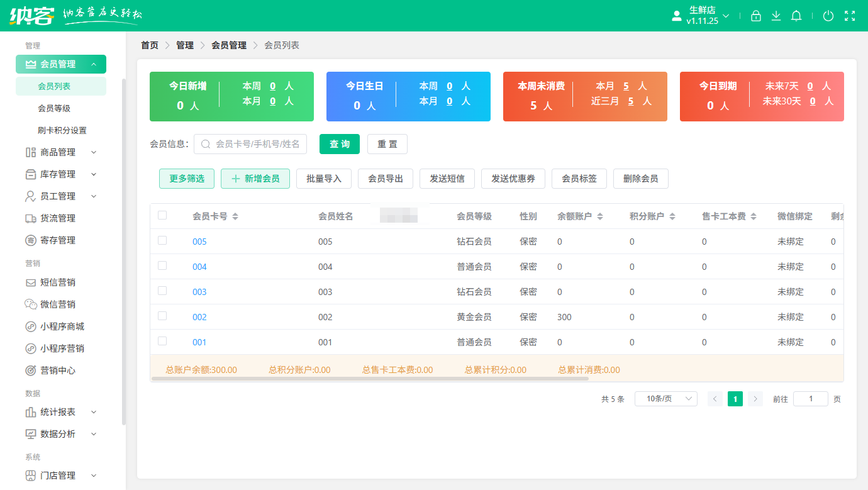Select the checkbox for member 002
The height and width of the screenshot is (490, 868).
[162, 316]
